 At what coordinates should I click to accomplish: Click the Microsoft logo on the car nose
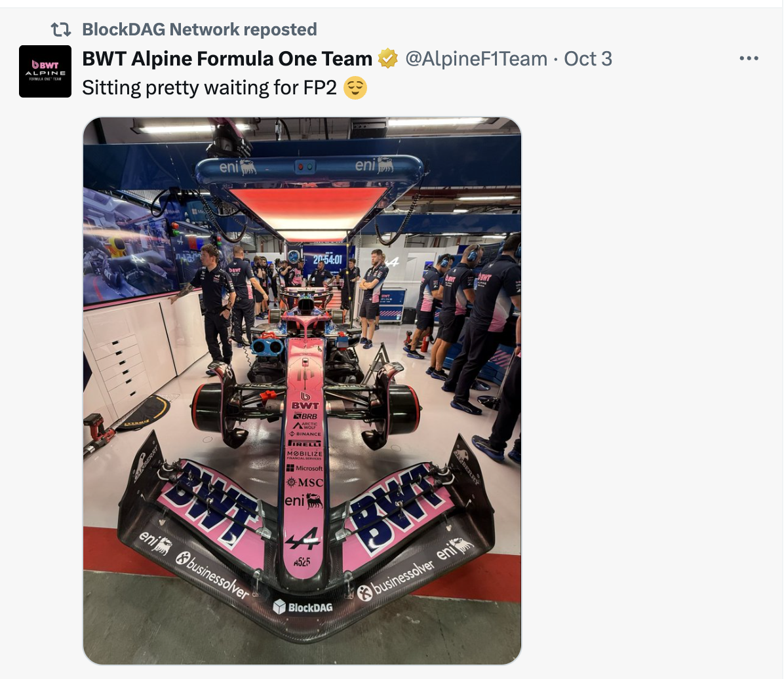(x=305, y=469)
